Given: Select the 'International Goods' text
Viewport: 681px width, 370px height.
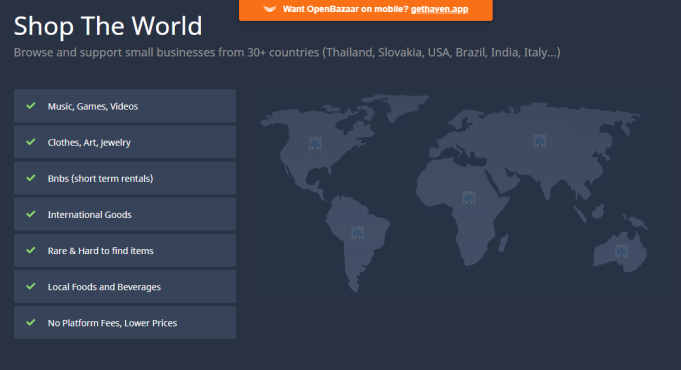Looking at the screenshot, I should (x=89, y=215).
